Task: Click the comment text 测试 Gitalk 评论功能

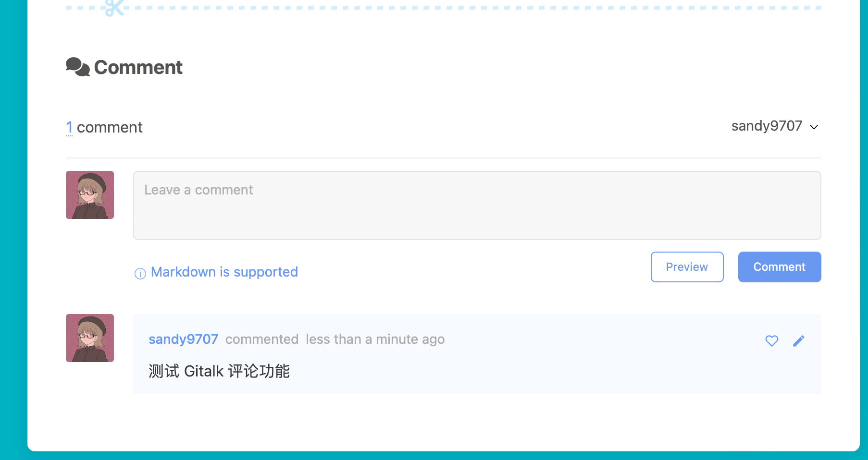Action: 219,371
